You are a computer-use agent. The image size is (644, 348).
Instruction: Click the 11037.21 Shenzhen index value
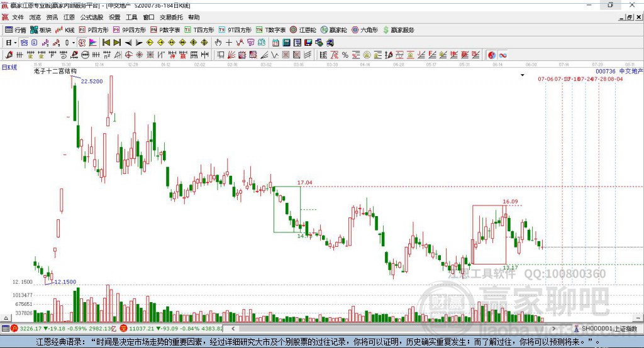pos(142,329)
